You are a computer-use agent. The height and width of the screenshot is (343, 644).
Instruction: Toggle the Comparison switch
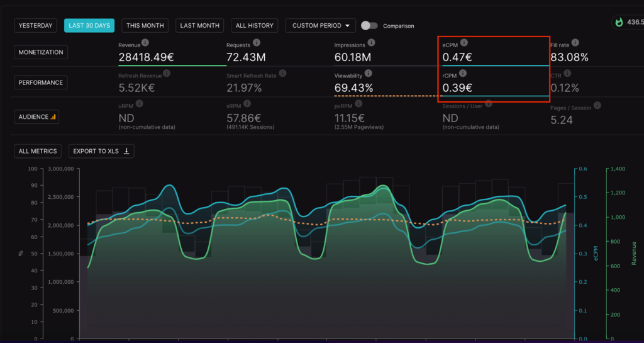coord(369,26)
